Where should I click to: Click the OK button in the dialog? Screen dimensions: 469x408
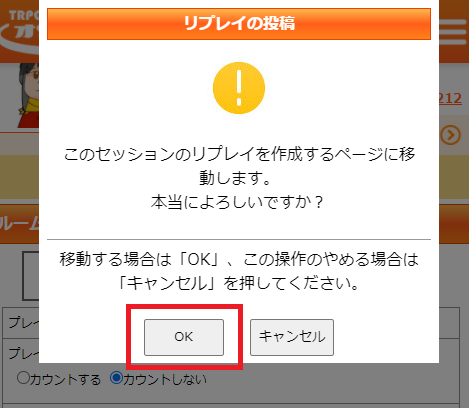point(184,337)
